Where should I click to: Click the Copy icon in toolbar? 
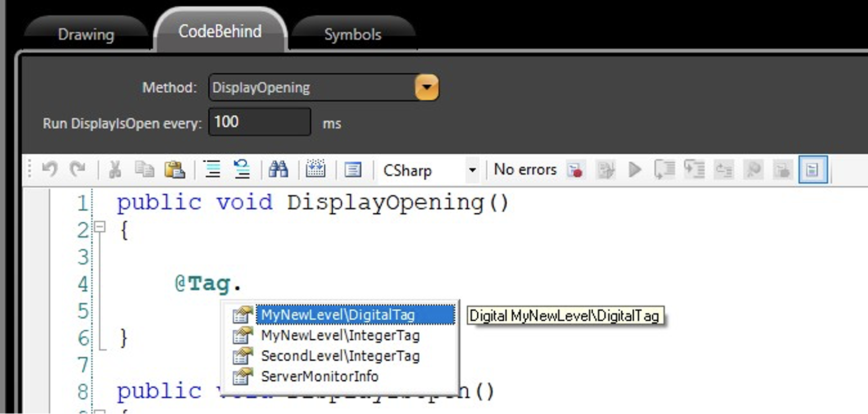pyautogui.click(x=144, y=170)
